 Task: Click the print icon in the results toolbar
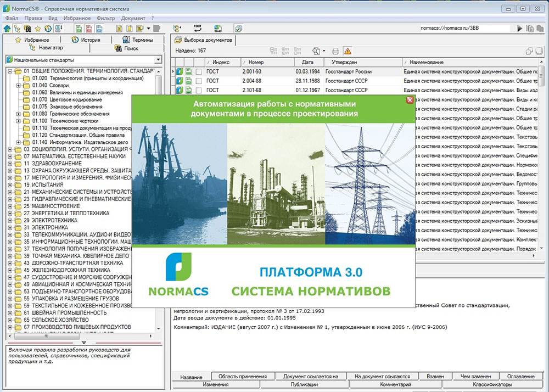pyautogui.click(x=335, y=51)
